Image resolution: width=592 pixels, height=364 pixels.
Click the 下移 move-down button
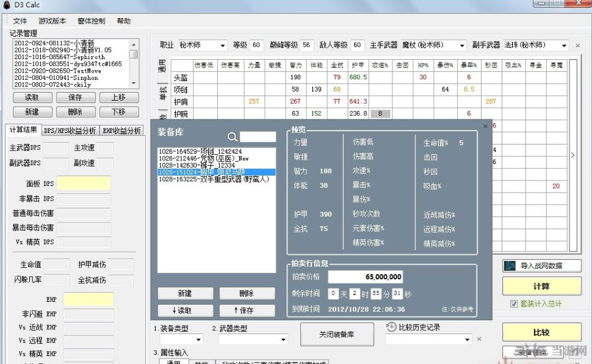pyautogui.click(x=118, y=112)
